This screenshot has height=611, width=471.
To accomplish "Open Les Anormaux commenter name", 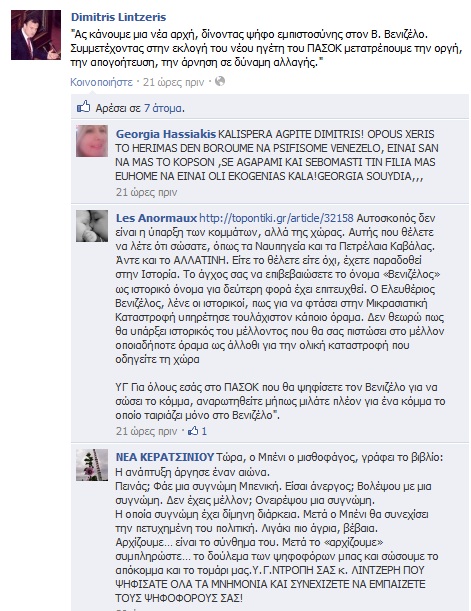I will 156,218.
